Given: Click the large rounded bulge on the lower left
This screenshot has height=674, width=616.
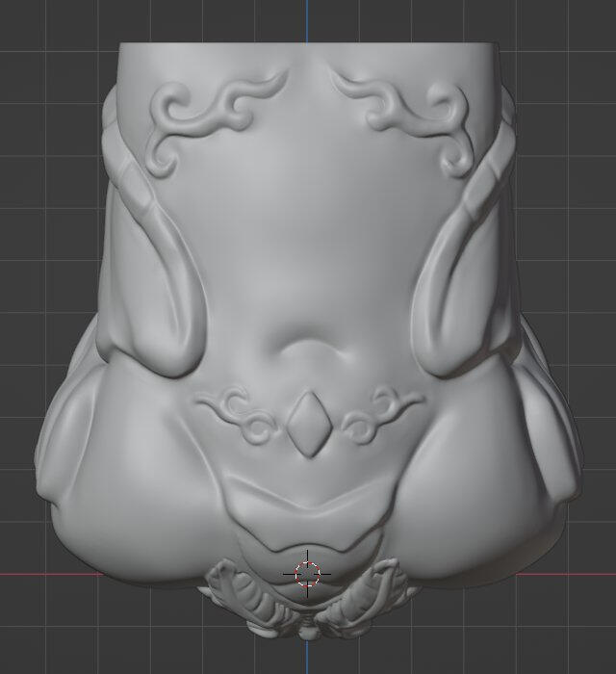Looking at the screenshot, I should pyautogui.click(x=115, y=472).
